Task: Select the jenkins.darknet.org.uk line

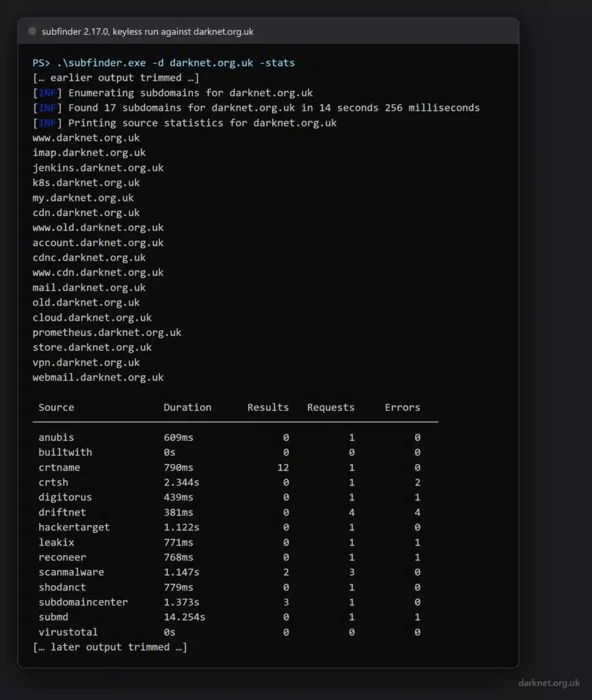Action: 98,168
